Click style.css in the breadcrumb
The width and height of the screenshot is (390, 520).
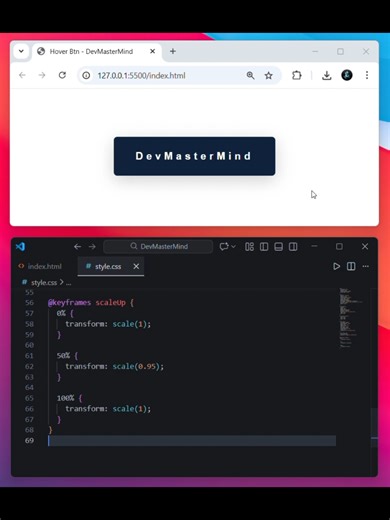tap(44, 283)
